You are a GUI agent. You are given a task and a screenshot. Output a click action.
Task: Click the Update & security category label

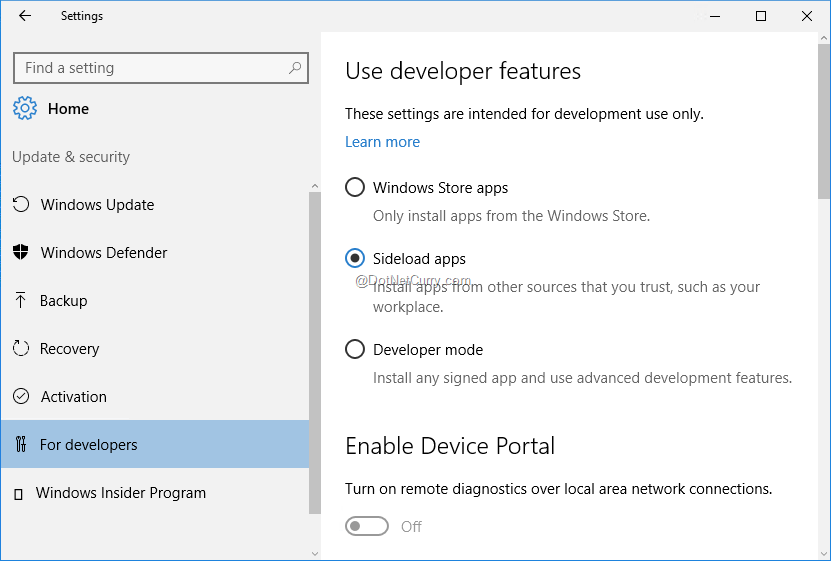click(x=71, y=157)
